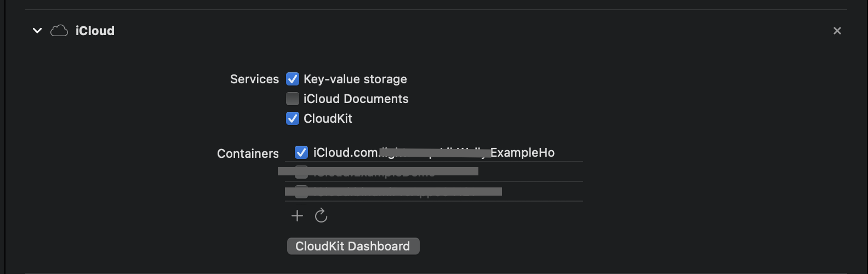Viewport: 868px width, 274px height.
Task: Disable Key-value storage service
Action: 293,79
